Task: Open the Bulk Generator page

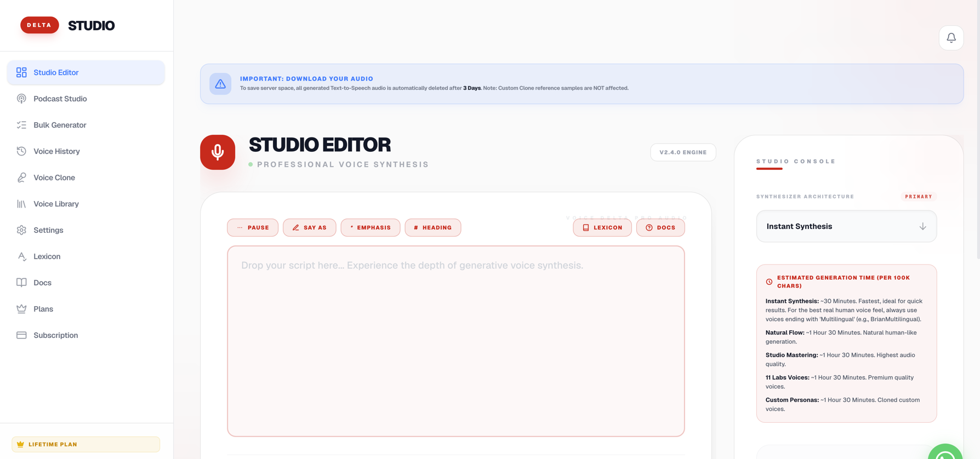Action: pyautogui.click(x=86, y=125)
